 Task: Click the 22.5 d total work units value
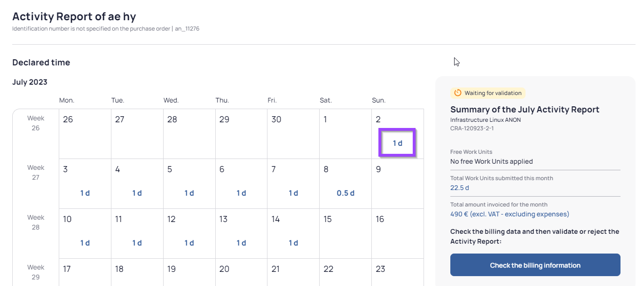coord(459,188)
